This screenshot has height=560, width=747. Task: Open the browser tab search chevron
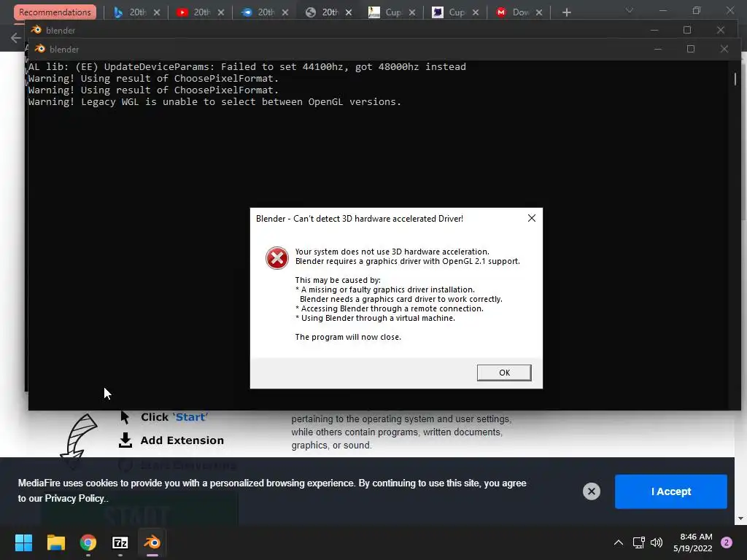tap(630, 10)
